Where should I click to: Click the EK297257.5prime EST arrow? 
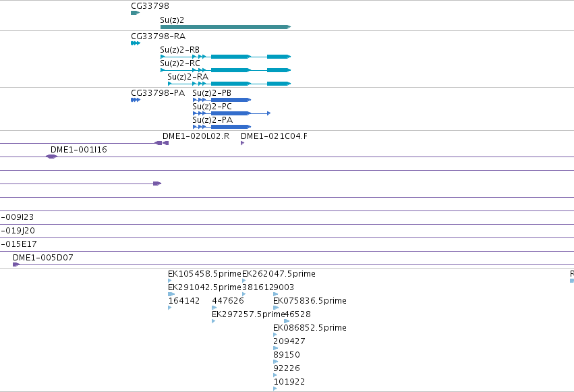click(213, 321)
